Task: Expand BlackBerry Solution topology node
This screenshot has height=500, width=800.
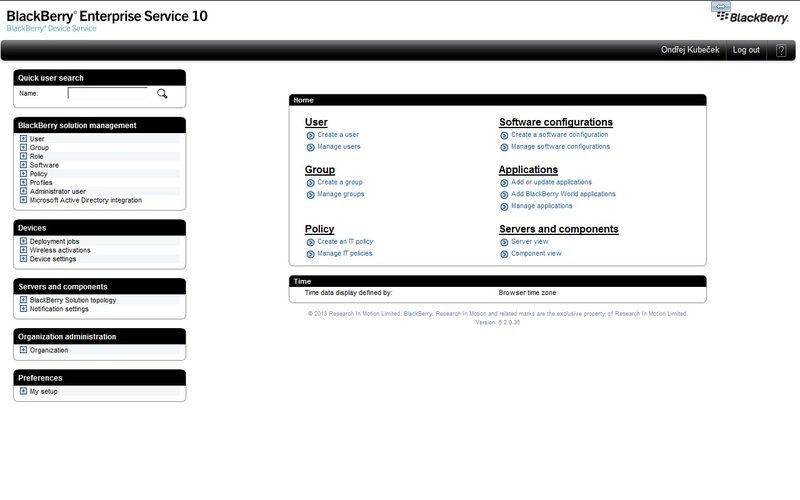Action: pyautogui.click(x=23, y=300)
